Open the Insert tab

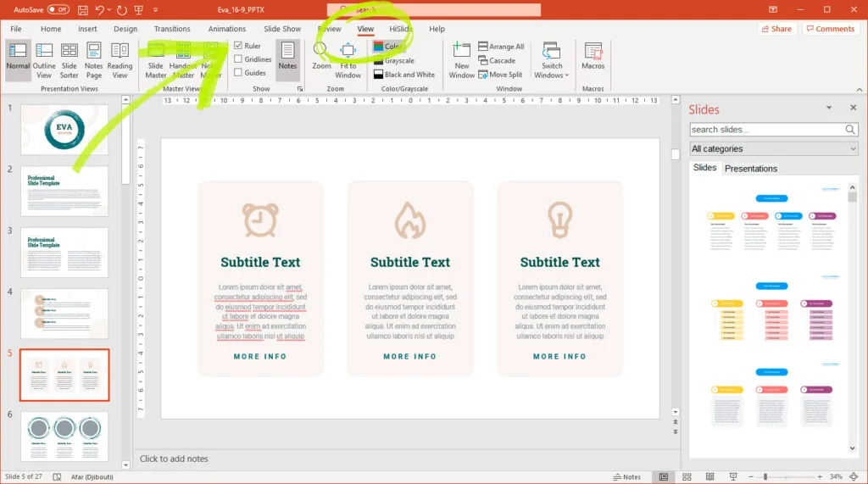coord(87,29)
